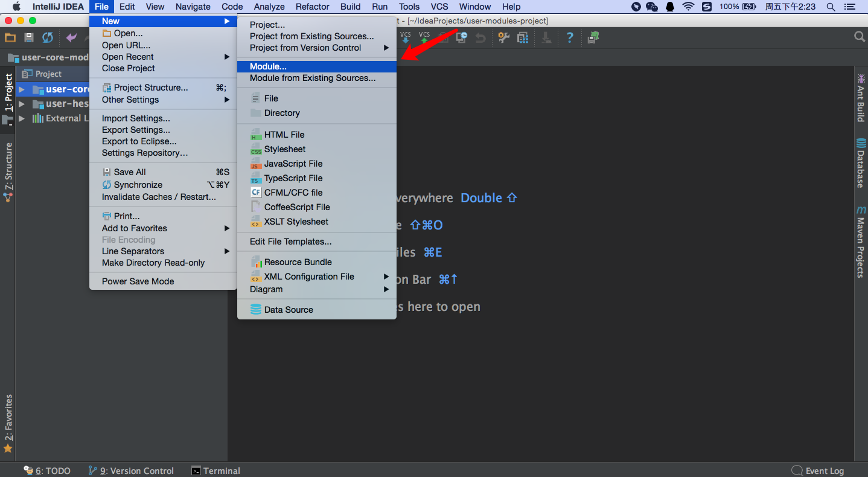The image size is (868, 477).
Task: Click the VCS commit up-arrow toolbar icon
Action: tap(424, 37)
